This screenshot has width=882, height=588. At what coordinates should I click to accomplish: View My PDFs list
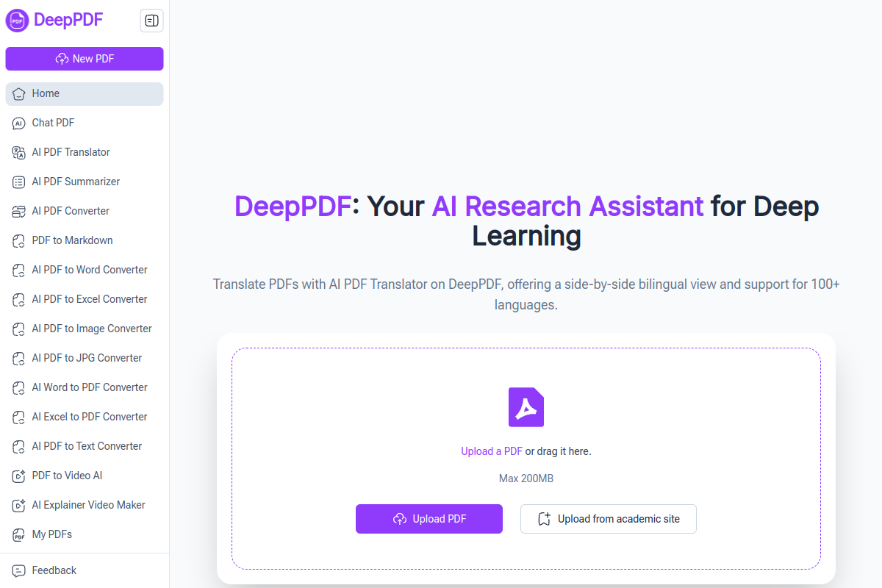point(85,535)
